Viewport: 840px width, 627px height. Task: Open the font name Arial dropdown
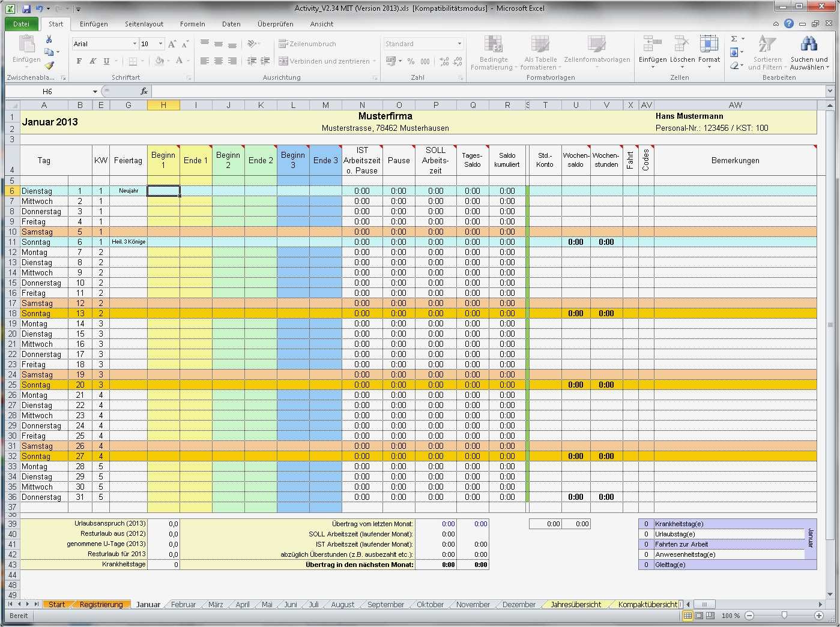[x=134, y=44]
